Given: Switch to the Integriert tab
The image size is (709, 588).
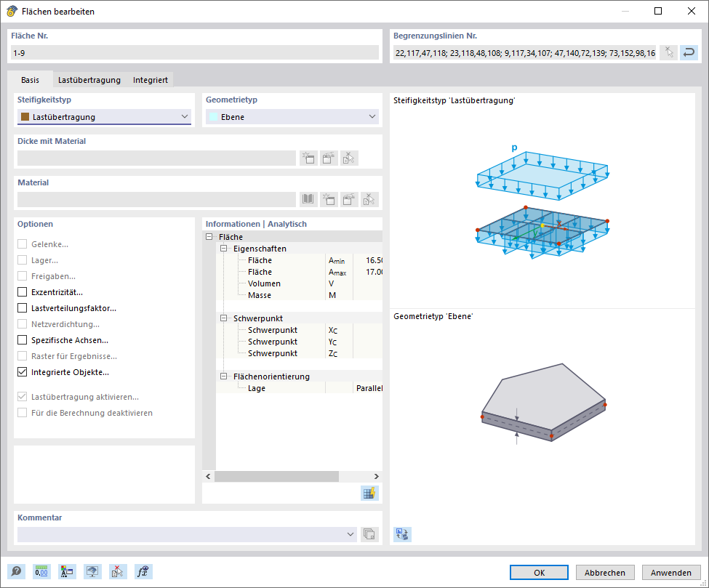Looking at the screenshot, I should 150,80.
